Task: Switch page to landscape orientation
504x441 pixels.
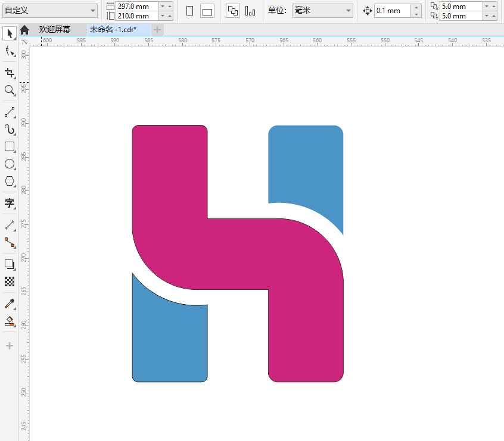Action: point(207,11)
